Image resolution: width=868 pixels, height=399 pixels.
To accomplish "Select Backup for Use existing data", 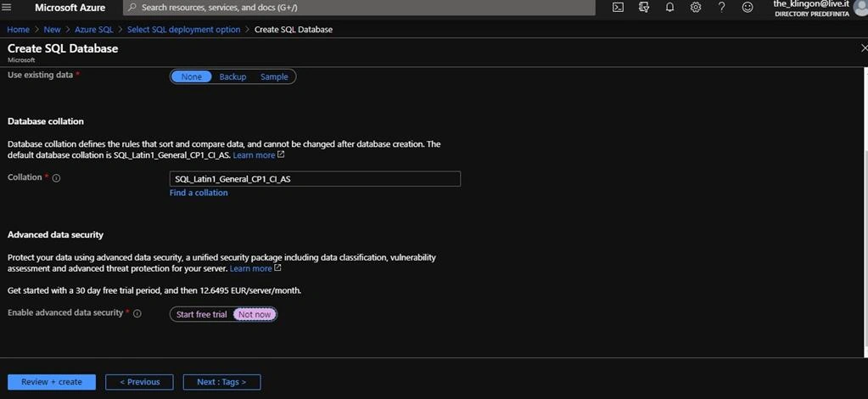I will [x=232, y=77].
